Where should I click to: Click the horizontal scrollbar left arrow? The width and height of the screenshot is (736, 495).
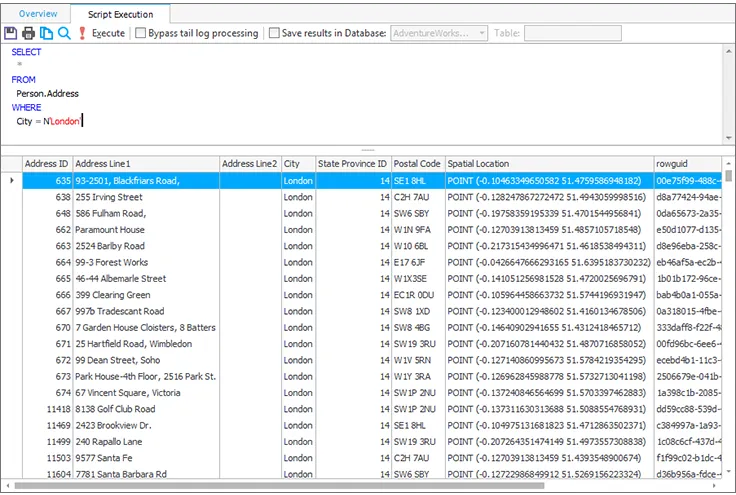click(x=7, y=486)
